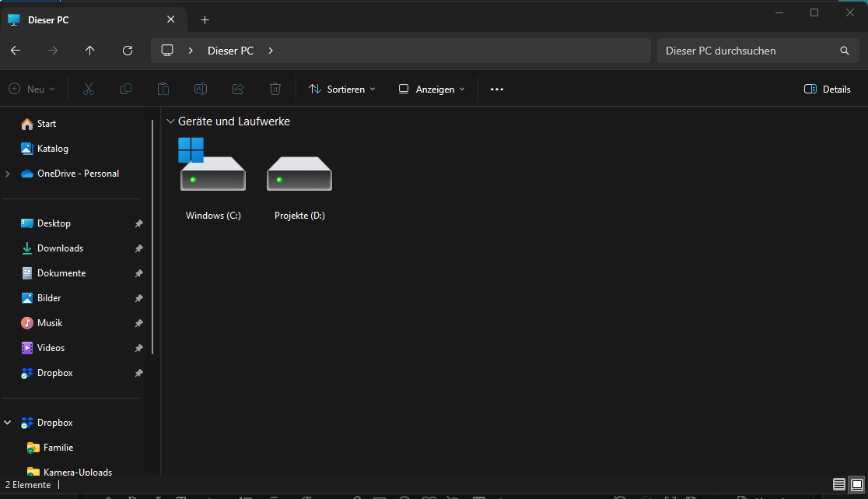Screen dimensions: 868x499
Task: Select the Windows (C:) drive
Action: (213, 180)
